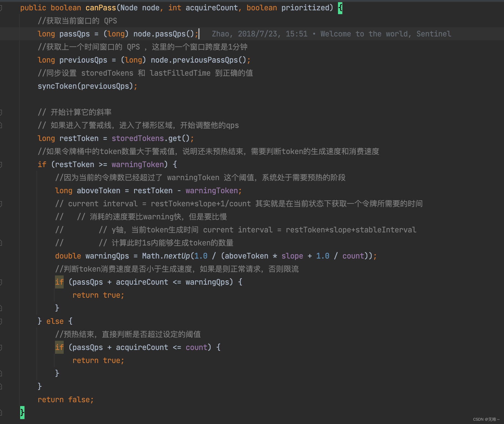The width and height of the screenshot is (504, 424).
Task: Fold the '} else {' block via gutter marker
Action: [x=1, y=321]
